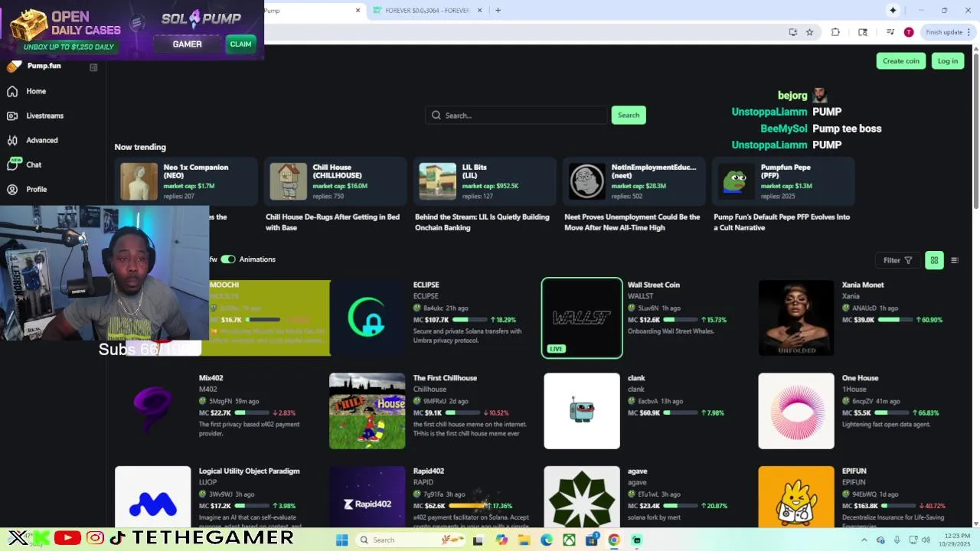Open the EPIFUN coin title

[x=854, y=471]
